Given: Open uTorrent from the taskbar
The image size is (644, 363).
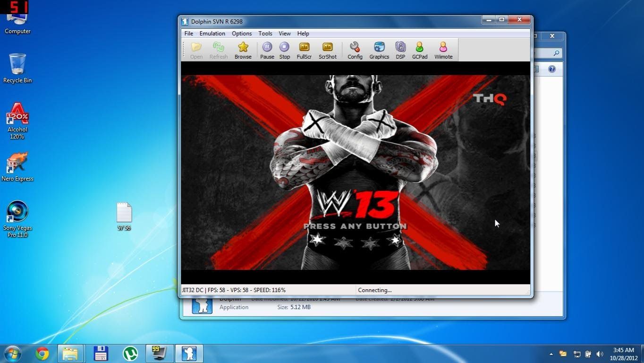Looking at the screenshot, I should [x=130, y=354].
